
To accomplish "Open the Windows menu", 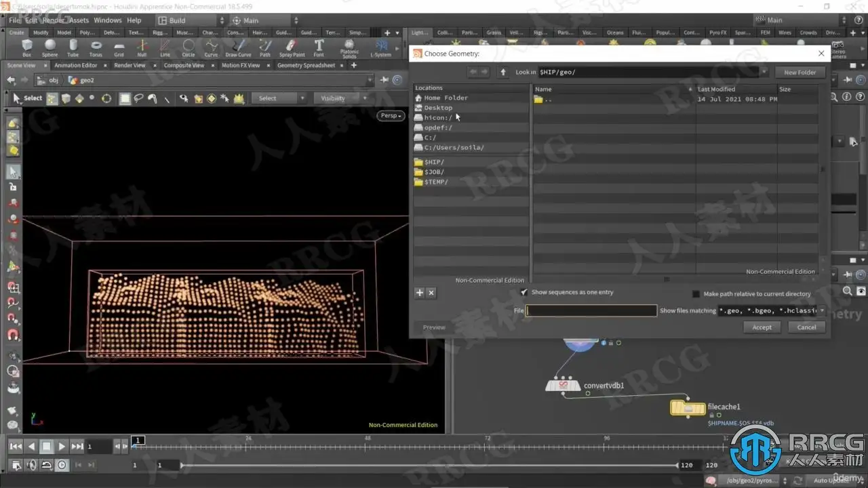I will (x=107, y=20).
